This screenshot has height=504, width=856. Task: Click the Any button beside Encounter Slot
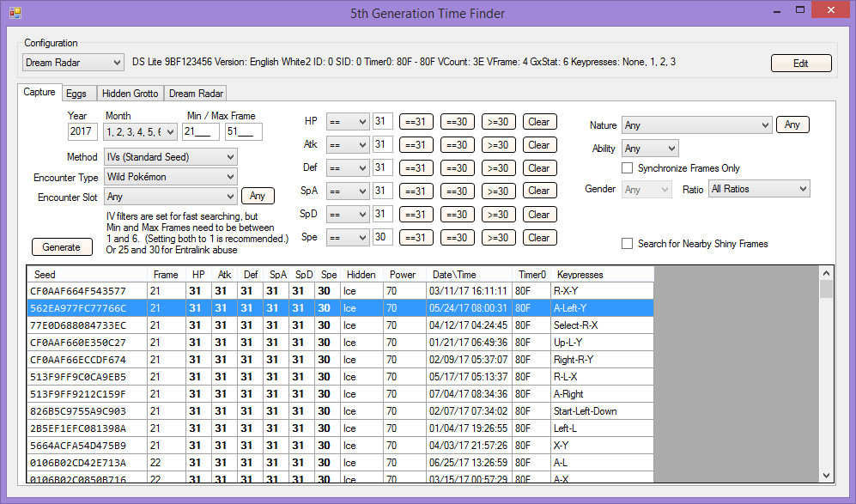(257, 196)
